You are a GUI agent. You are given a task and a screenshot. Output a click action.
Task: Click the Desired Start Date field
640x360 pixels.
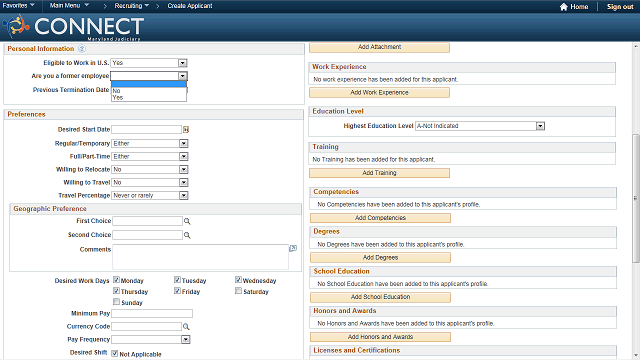[147, 129]
